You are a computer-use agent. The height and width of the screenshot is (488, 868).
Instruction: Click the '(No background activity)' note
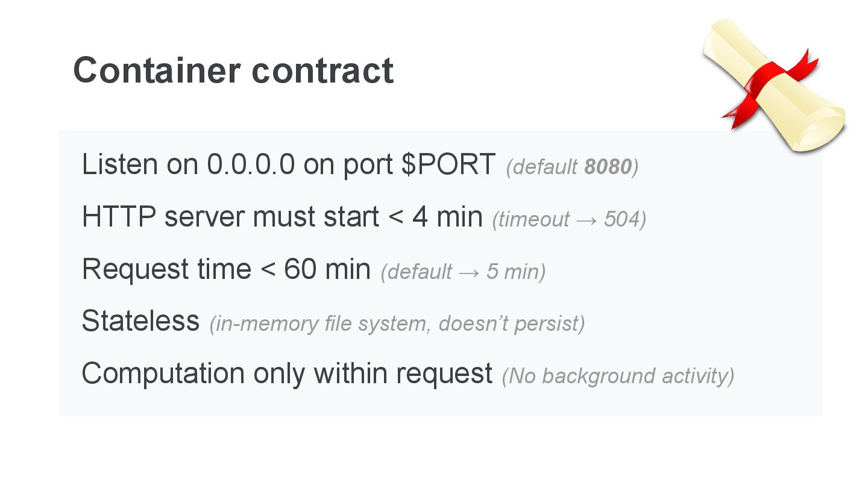pyautogui.click(x=618, y=376)
